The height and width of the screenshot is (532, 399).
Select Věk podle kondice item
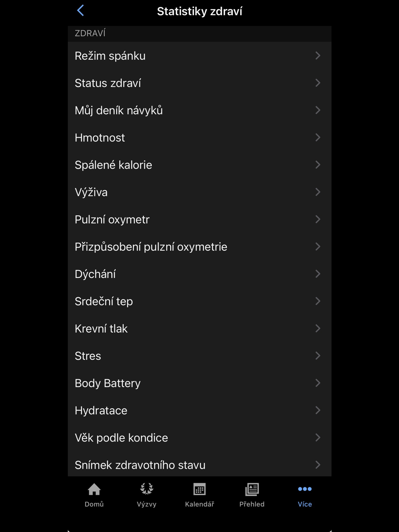click(121, 438)
